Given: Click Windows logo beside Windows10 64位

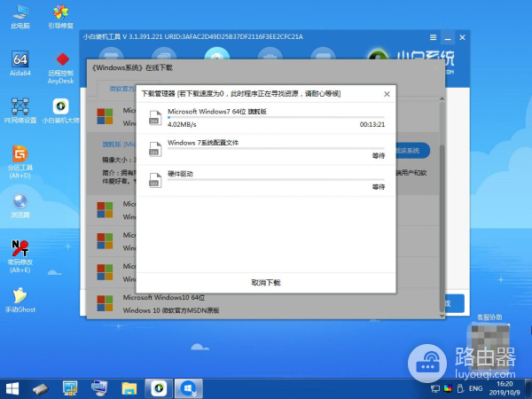Looking at the screenshot, I should [105, 303].
